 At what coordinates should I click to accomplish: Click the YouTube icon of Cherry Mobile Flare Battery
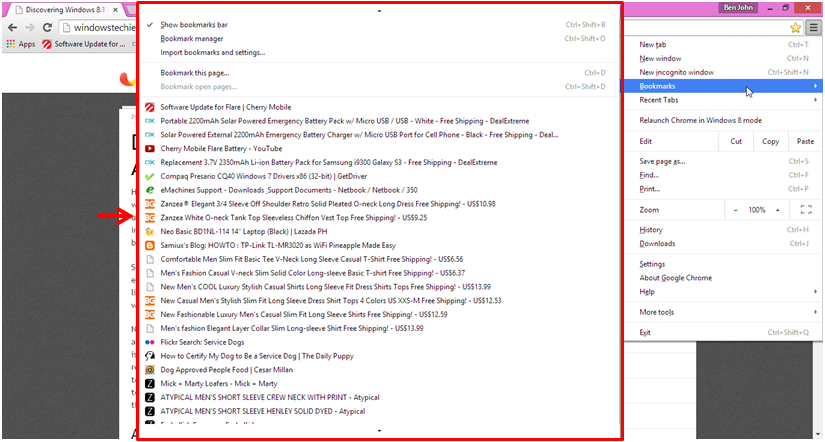coord(150,148)
